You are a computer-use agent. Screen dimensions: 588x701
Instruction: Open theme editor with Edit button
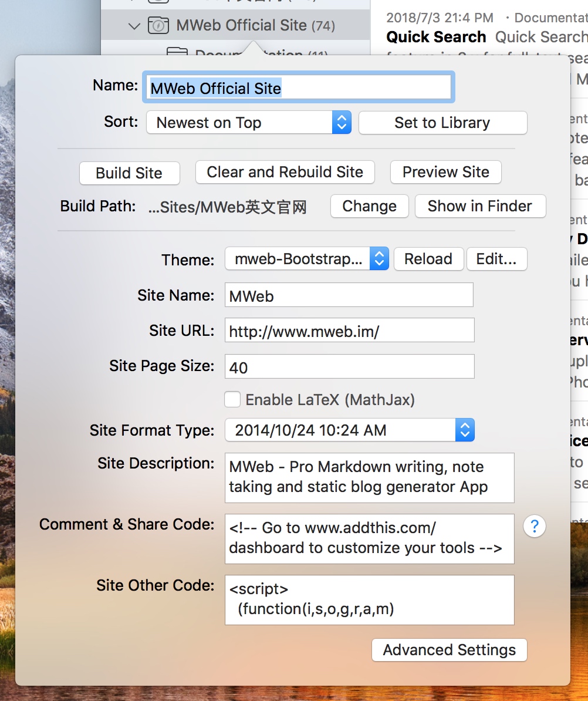496,259
